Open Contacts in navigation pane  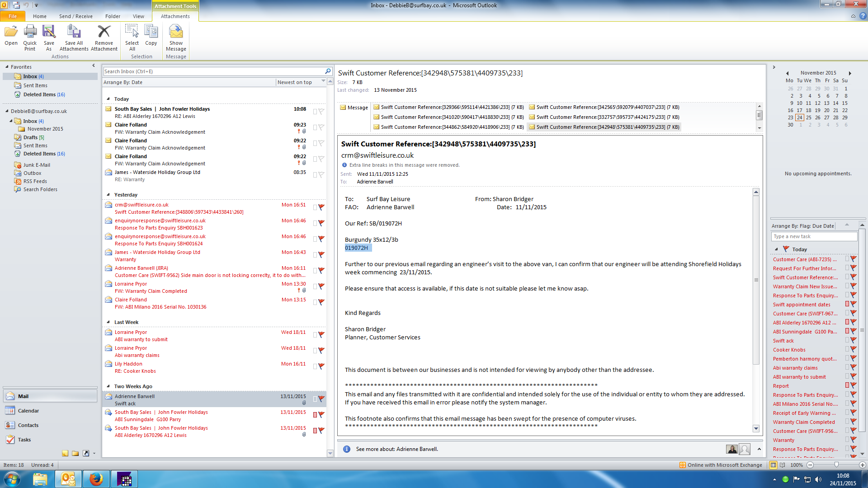point(28,425)
